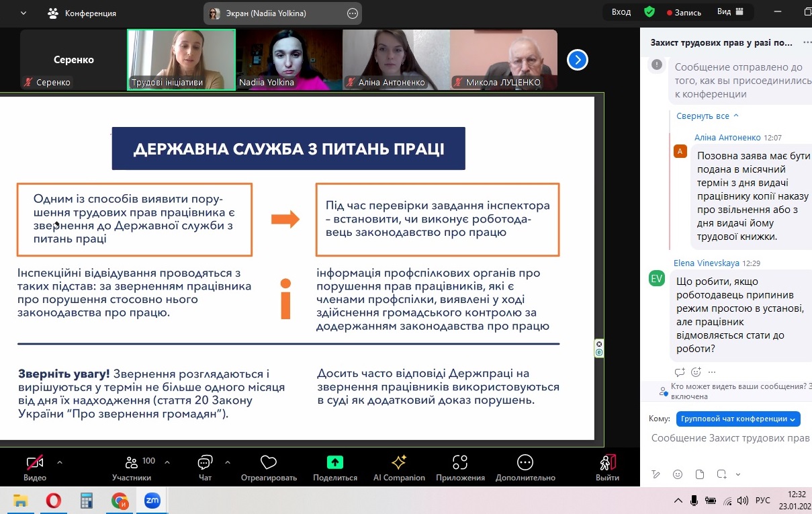
Task: Open the Конференция meeting info menu
Action: click(x=82, y=13)
